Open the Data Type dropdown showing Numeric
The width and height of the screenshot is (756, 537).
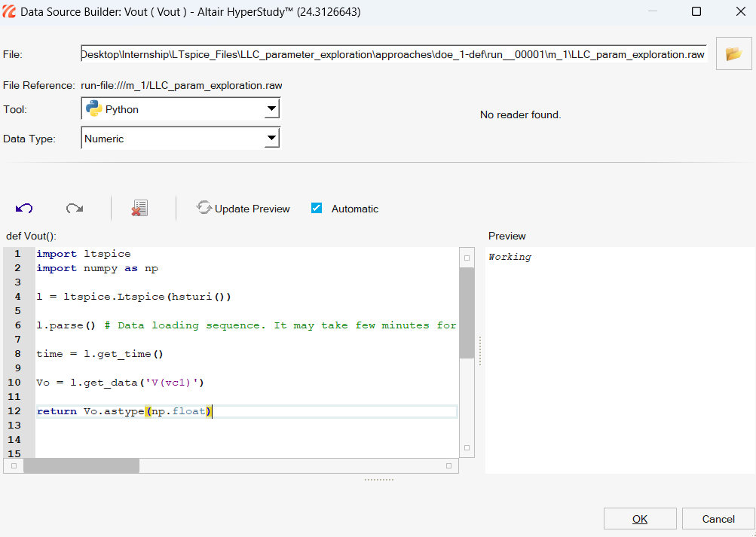point(181,139)
